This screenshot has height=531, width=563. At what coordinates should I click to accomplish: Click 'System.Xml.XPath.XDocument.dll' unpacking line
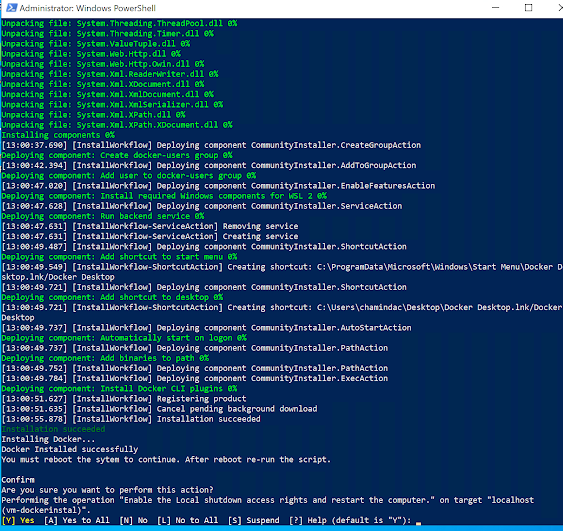(x=117, y=125)
